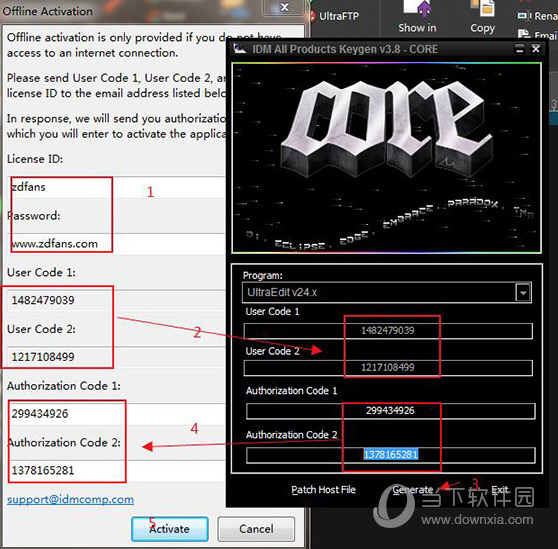Screen dimensions: 558x549
Task: Click the License ID field containing zdfans
Action: tap(116, 187)
